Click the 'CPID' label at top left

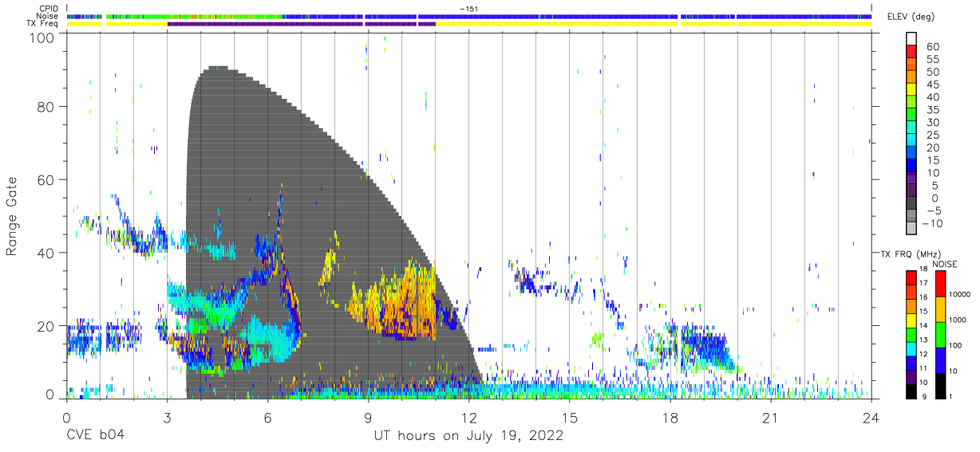coord(49,8)
